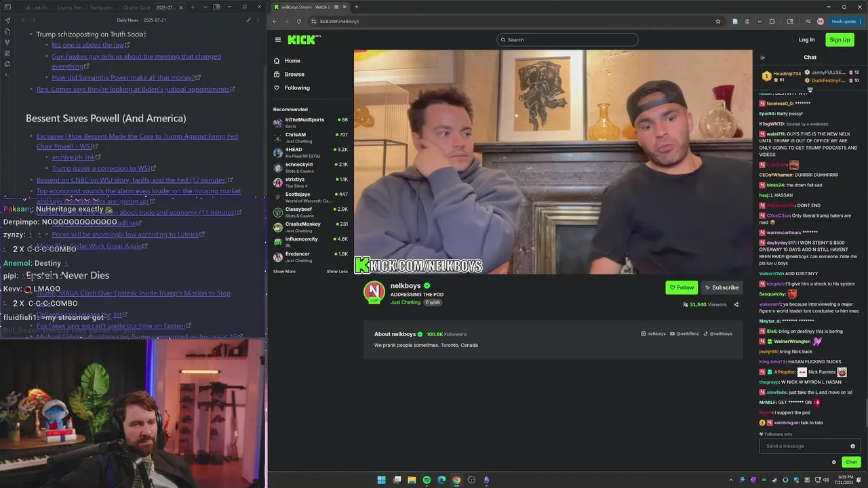
Task: Open the note's more options menu
Action: 258,20
